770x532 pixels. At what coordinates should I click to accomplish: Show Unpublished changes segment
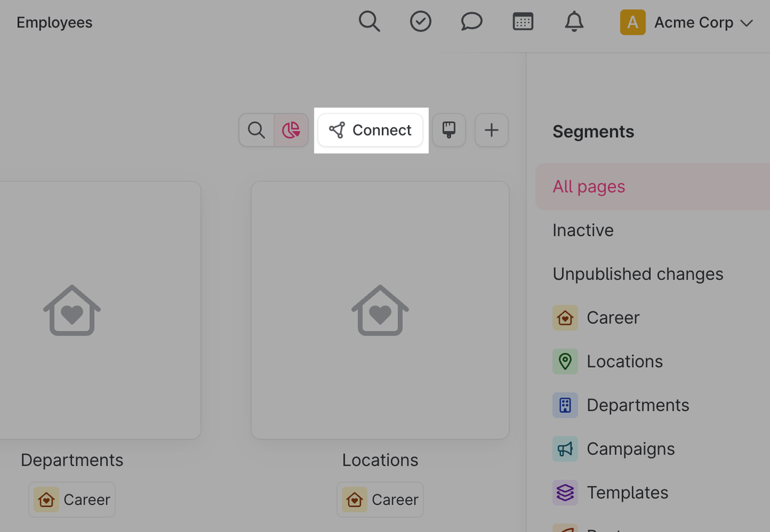coord(638,274)
